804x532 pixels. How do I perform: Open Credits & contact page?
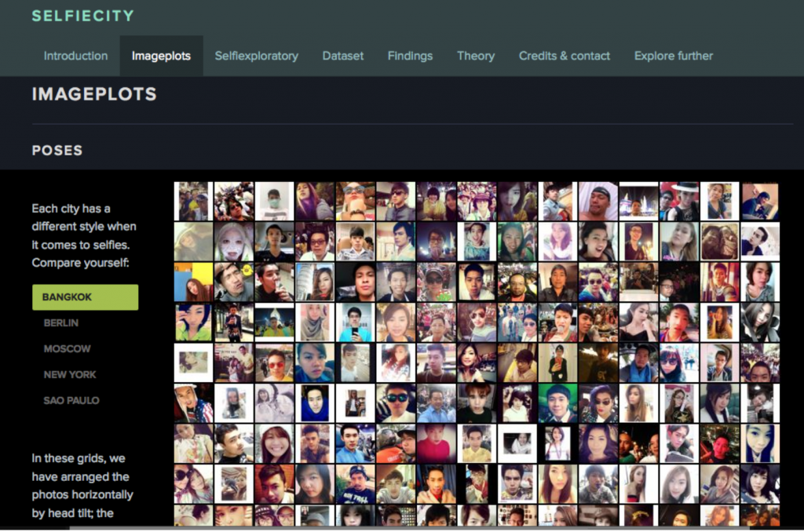[x=564, y=56]
